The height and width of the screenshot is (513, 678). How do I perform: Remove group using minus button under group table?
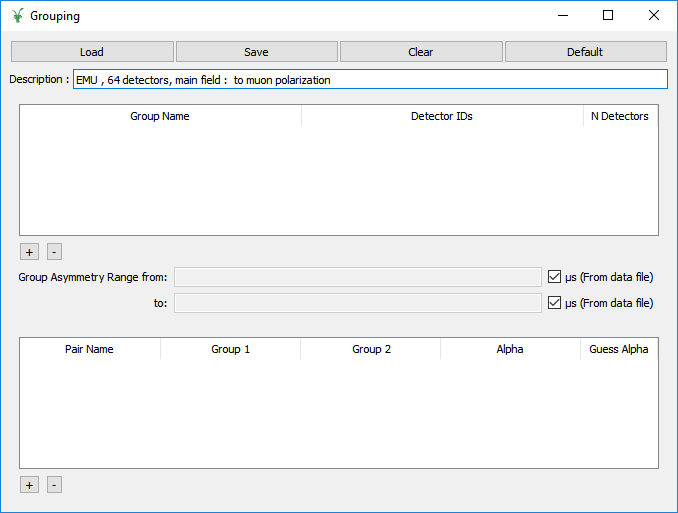tap(54, 252)
